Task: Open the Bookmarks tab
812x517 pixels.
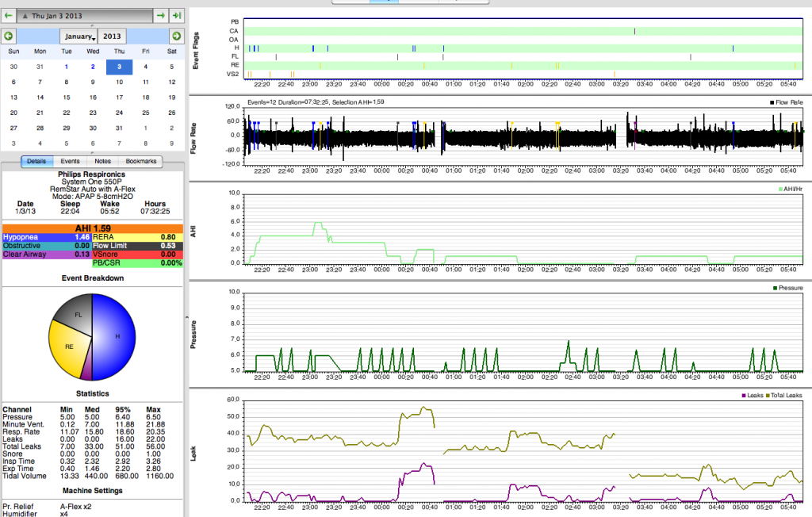Action: coord(141,161)
